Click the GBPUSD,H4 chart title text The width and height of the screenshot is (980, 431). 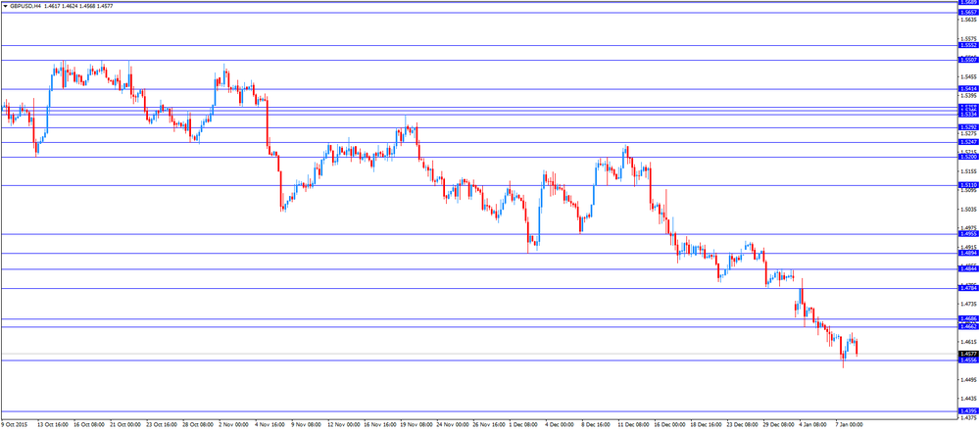coord(25,4)
